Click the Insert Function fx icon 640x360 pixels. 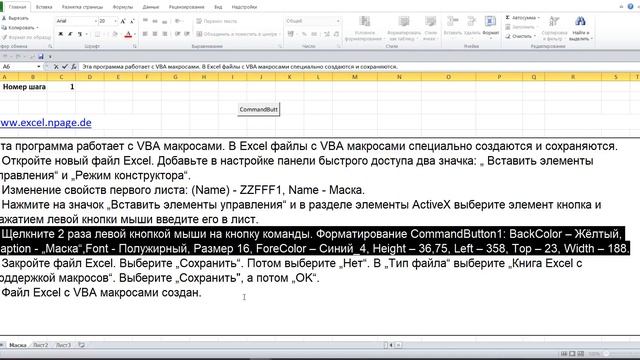(x=73, y=67)
